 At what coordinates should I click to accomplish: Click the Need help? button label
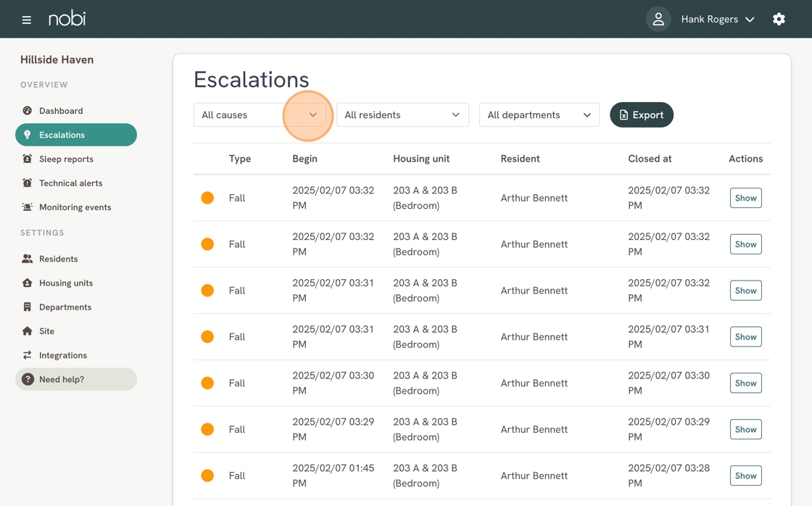pos(62,379)
